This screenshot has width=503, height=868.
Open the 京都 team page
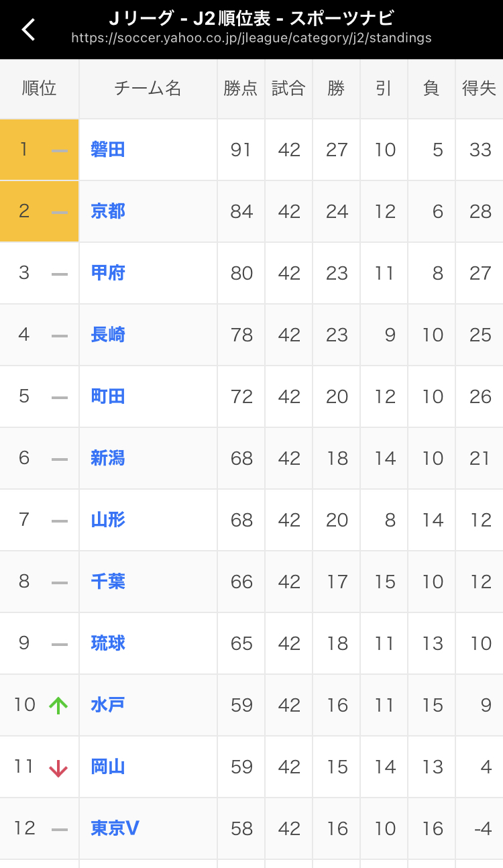108,211
